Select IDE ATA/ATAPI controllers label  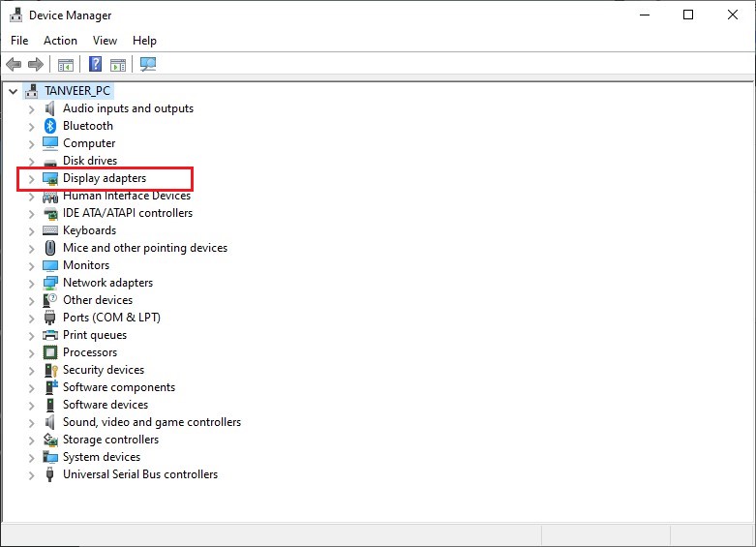[x=128, y=213]
